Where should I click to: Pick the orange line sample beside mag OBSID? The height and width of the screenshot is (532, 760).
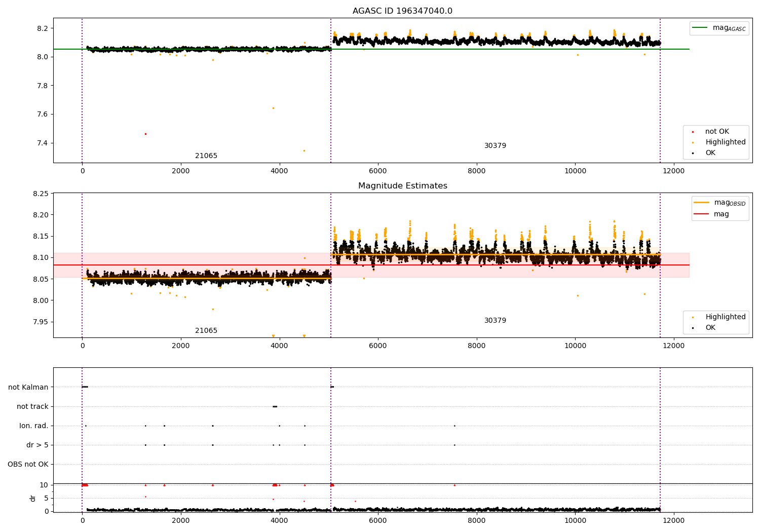point(701,203)
